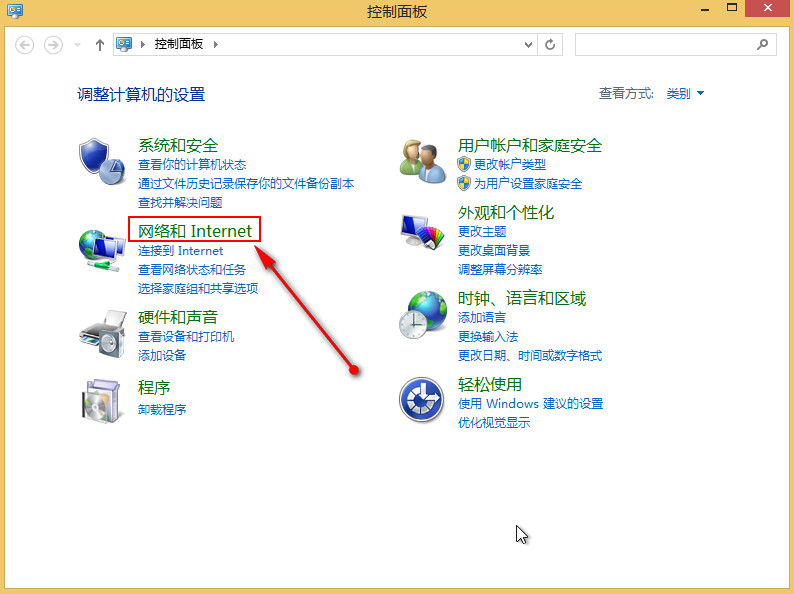This screenshot has width=794, height=594.
Task: Expand the chevron before 控制面板 in breadcrumb
Action: 143,45
